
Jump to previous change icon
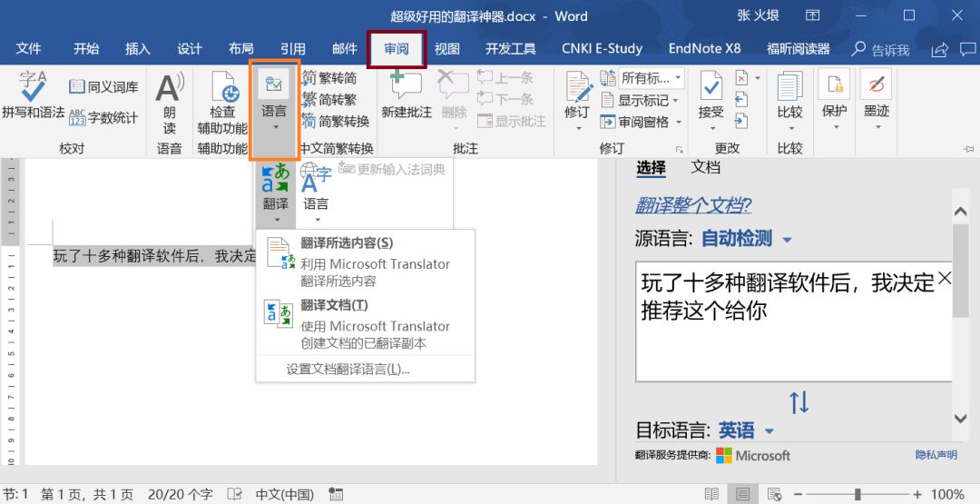(741, 99)
